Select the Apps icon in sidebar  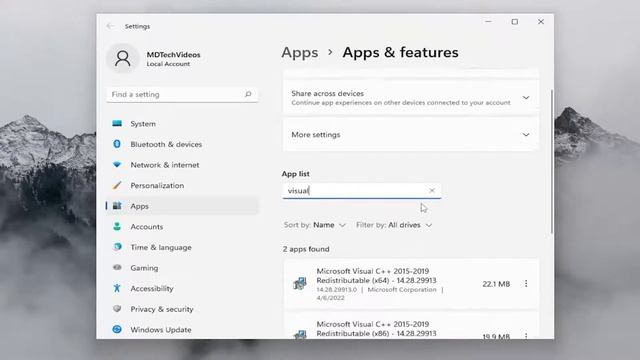pyautogui.click(x=117, y=206)
